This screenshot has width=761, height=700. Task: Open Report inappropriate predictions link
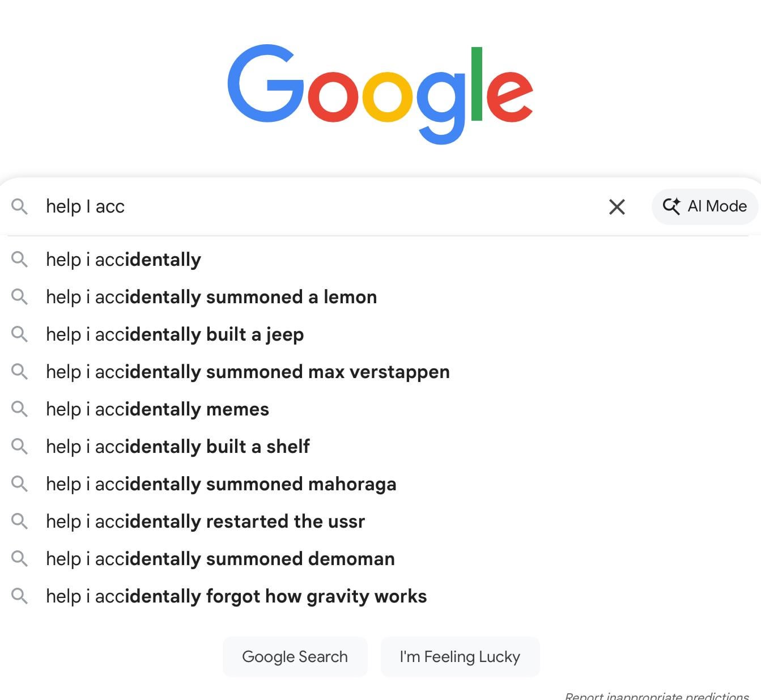[x=657, y=695]
